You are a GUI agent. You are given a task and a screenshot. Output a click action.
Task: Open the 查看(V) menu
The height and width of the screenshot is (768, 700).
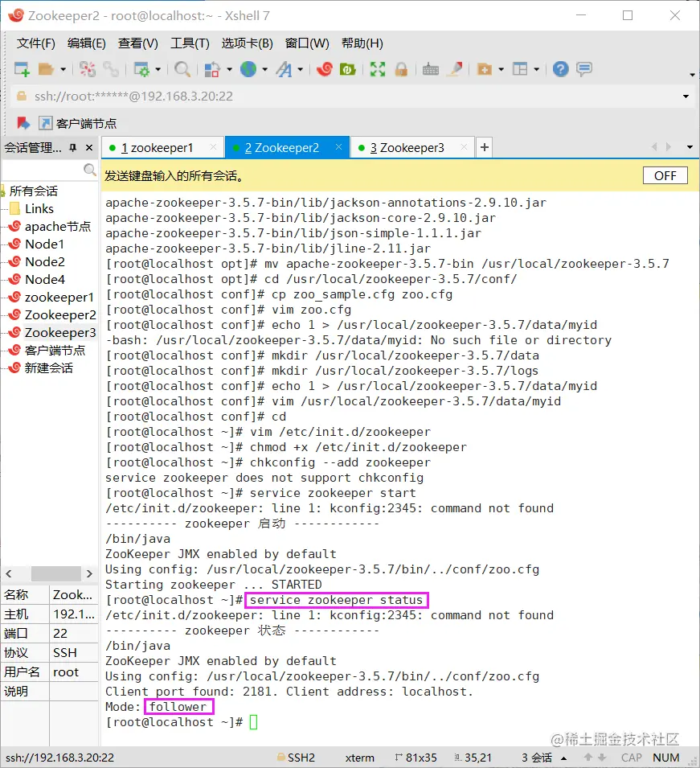pyautogui.click(x=138, y=43)
